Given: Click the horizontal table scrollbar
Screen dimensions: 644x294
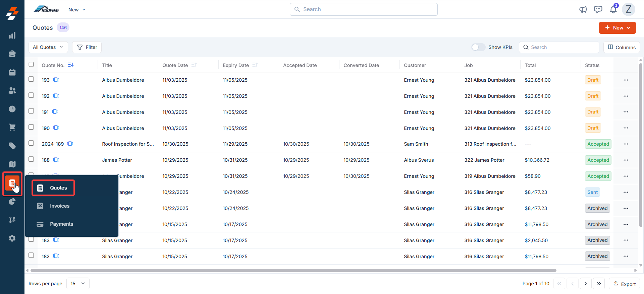Looking at the screenshot, I should point(293,270).
